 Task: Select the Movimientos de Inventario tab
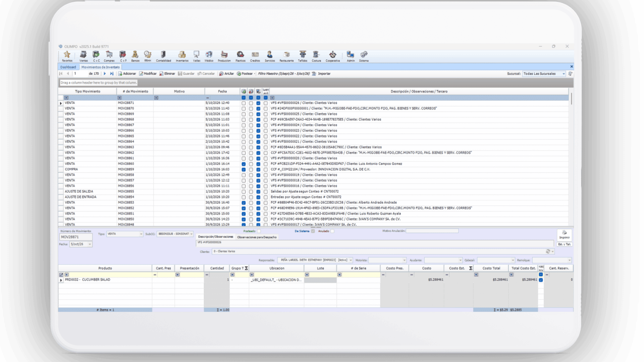(x=100, y=67)
